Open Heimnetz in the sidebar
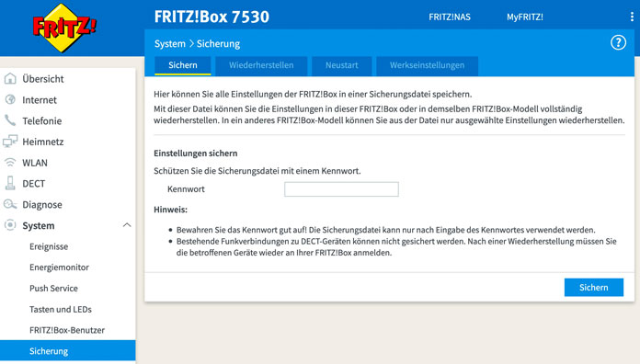The height and width of the screenshot is (364, 640). click(x=43, y=142)
